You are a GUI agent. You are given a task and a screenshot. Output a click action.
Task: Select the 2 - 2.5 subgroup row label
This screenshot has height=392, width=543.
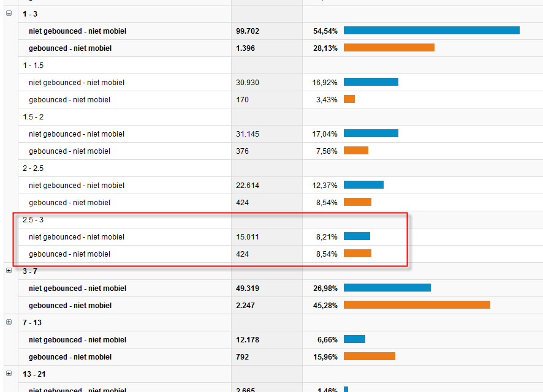(x=33, y=168)
